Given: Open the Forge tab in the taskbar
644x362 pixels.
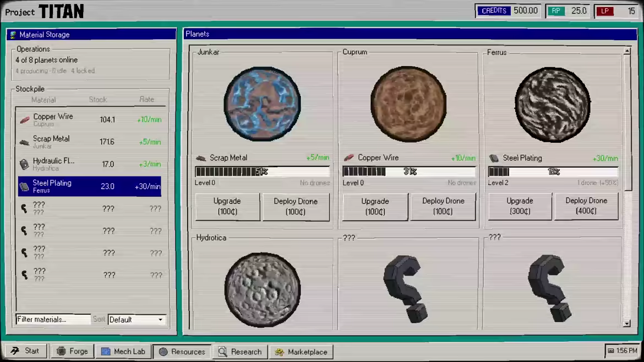Looking at the screenshot, I should (x=72, y=352).
